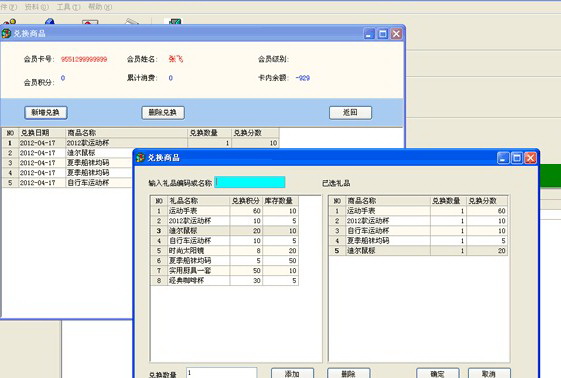Click the front 兑换商品 dialog title icon
Viewport: 561px width, 378px height.
coord(141,158)
